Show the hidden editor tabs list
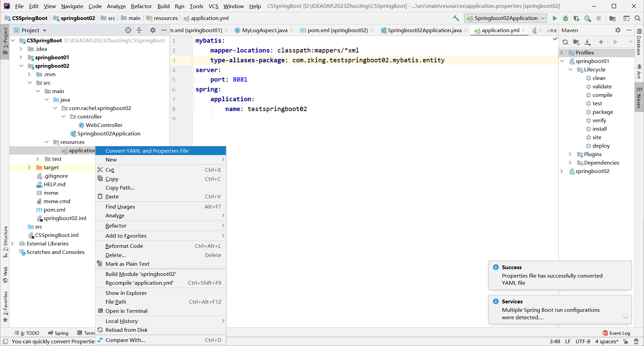Image resolution: width=644 pixels, height=346 pixels. (552, 30)
